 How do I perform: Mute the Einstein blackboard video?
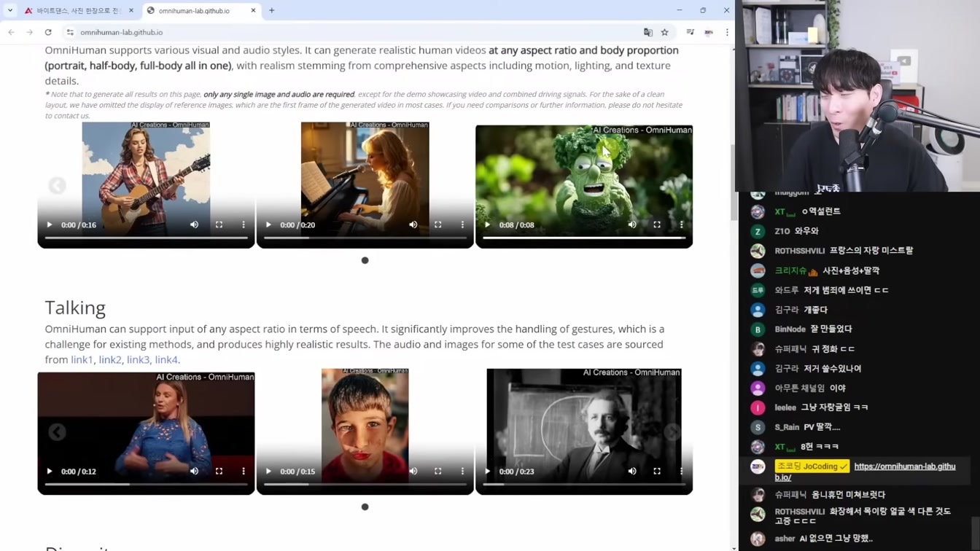click(632, 471)
